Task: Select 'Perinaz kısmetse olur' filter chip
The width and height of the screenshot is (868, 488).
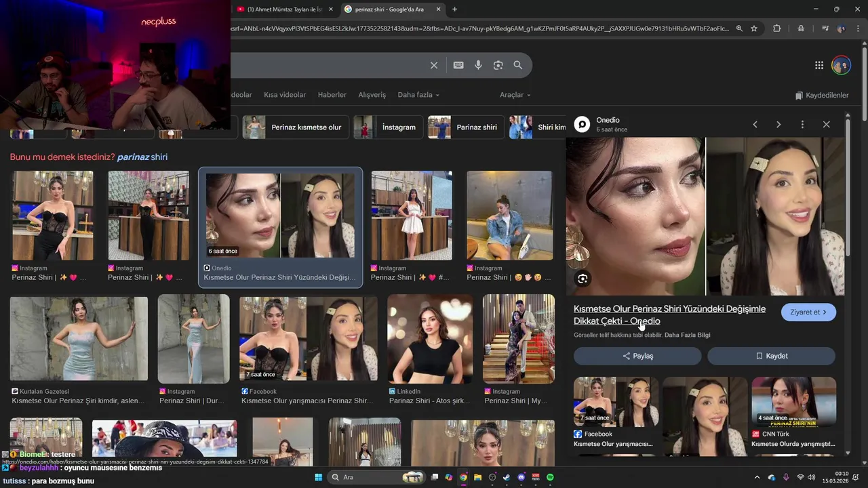Action: tap(296, 127)
